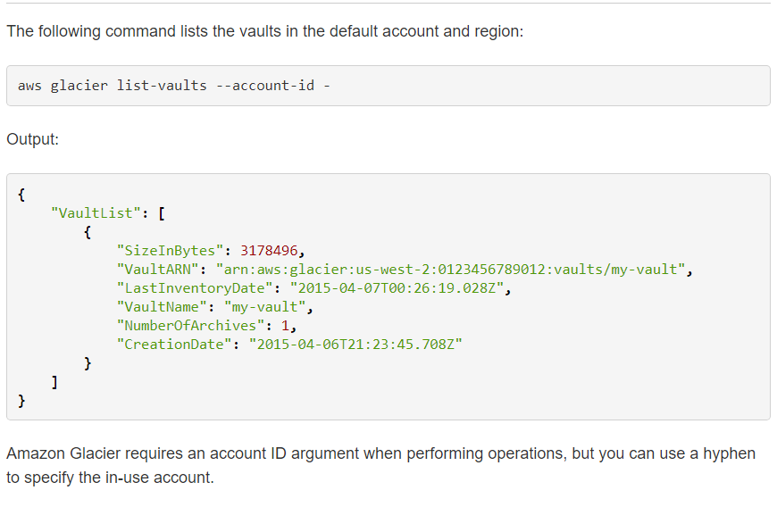The image size is (777, 532).
Task: Click the opening curly brace of the output
Action: point(21,194)
